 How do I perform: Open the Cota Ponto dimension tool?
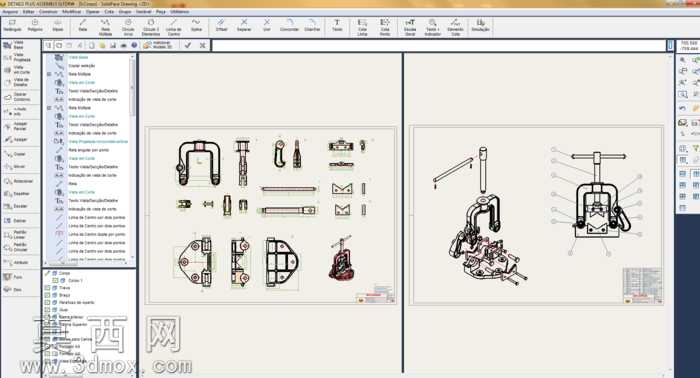click(385, 27)
